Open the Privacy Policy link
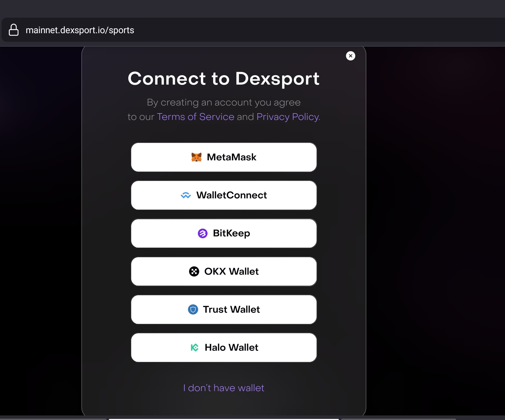The image size is (505, 420). [288, 117]
